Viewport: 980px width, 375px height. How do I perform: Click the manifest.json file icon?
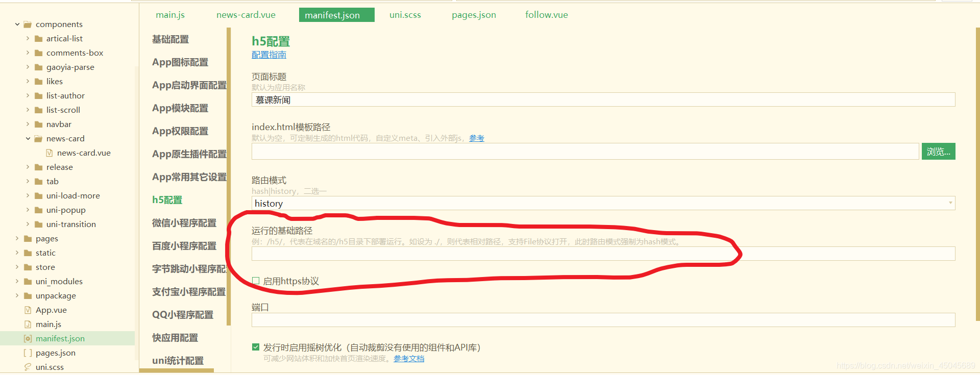coord(28,339)
